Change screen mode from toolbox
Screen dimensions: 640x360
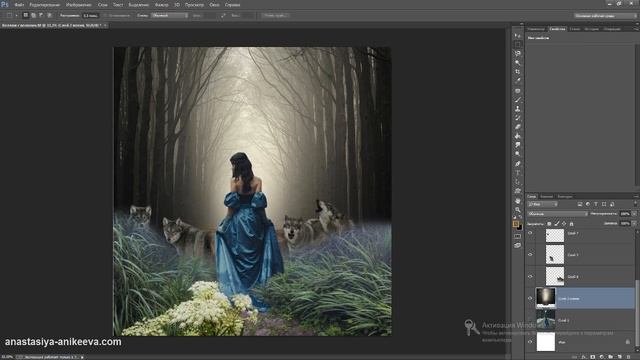tap(518, 245)
